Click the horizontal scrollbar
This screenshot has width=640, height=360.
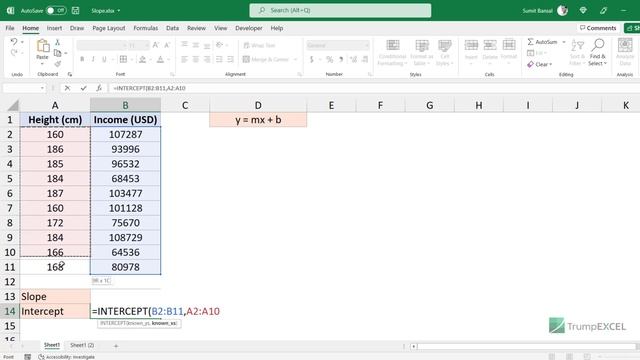pos(526,347)
